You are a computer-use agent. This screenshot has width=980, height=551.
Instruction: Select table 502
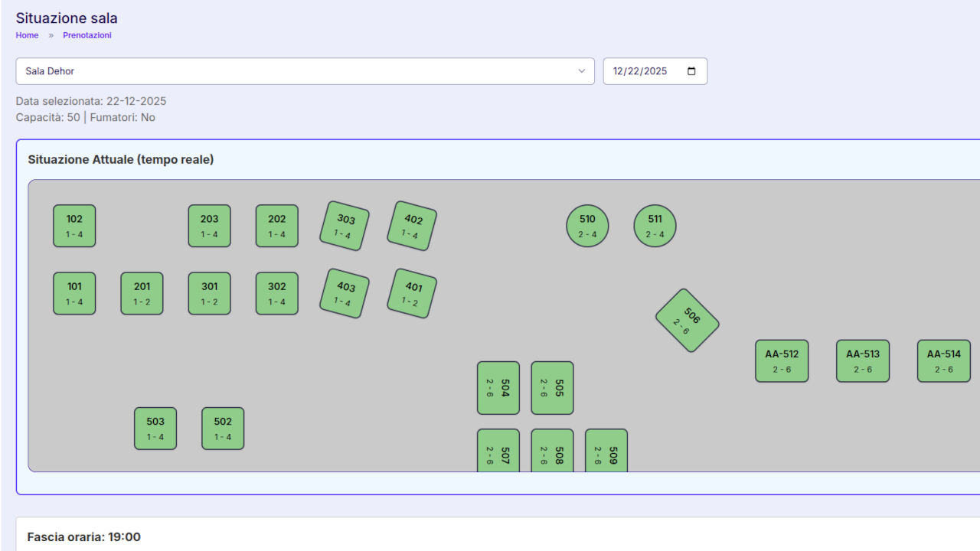223,429
